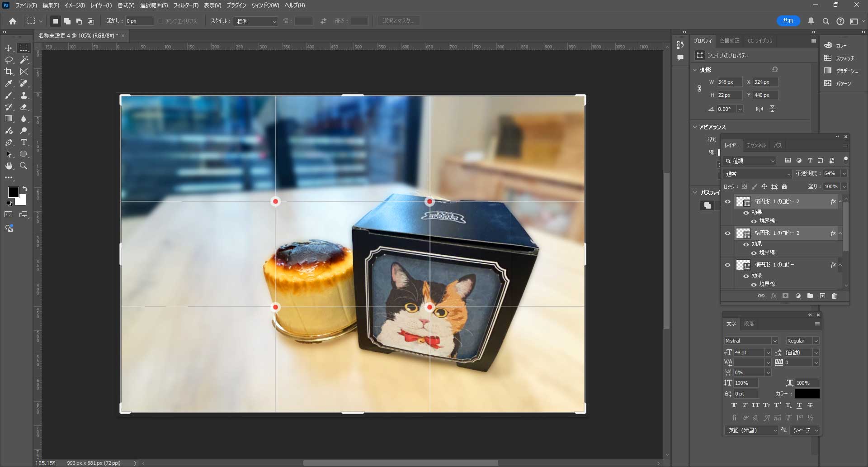Viewport: 868px width, 467px height.
Task: Hide the layer named 楕円形 1 のコピー
Action: (727, 265)
